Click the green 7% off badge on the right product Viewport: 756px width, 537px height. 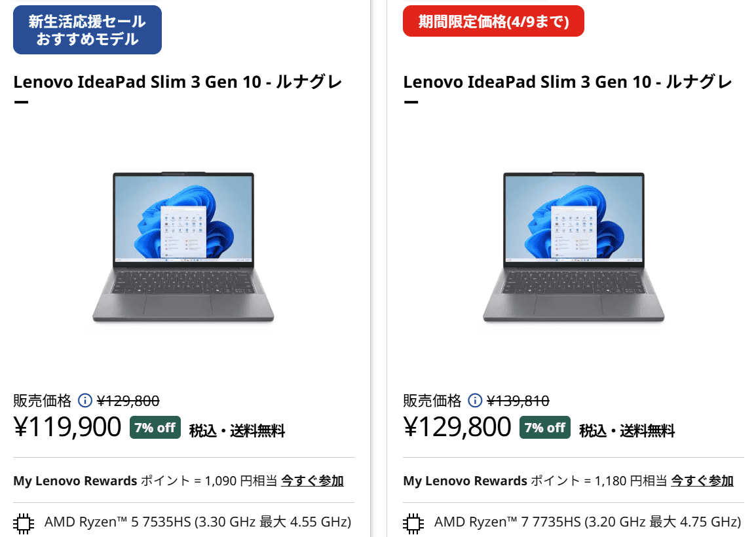pyautogui.click(x=544, y=427)
